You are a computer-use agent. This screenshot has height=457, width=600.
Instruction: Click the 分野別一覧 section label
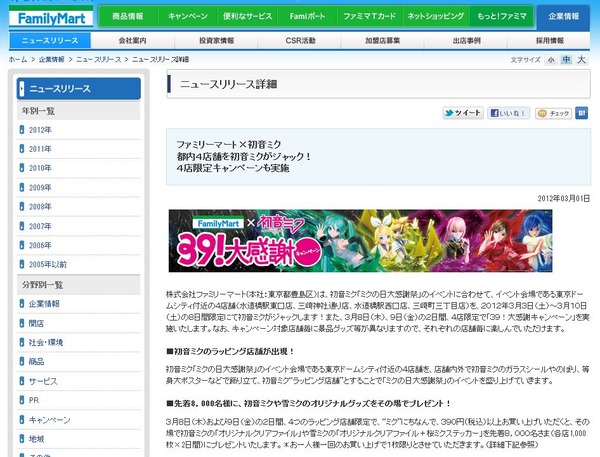(42, 285)
